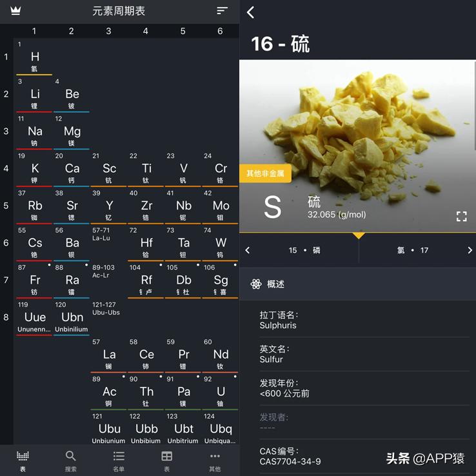Choose the radium Ra element
This screenshot has width=476, height=476.
point(72,281)
